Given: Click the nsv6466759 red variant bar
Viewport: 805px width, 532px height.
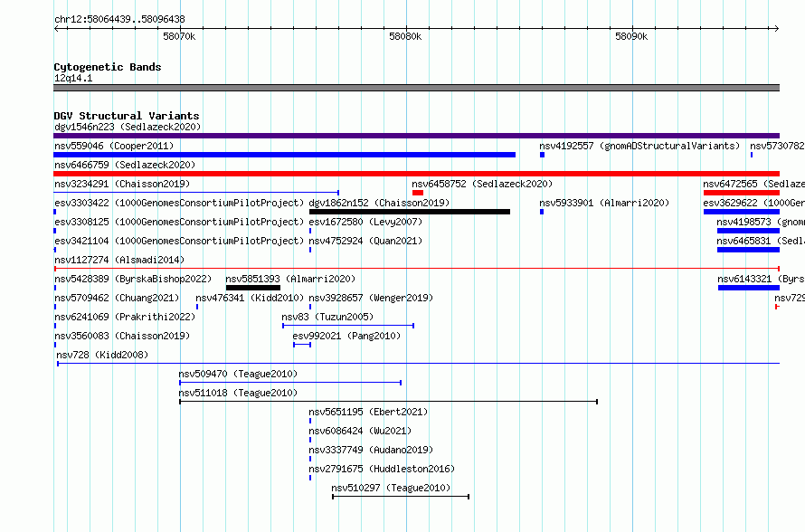Looking at the screenshot, I should [x=416, y=174].
